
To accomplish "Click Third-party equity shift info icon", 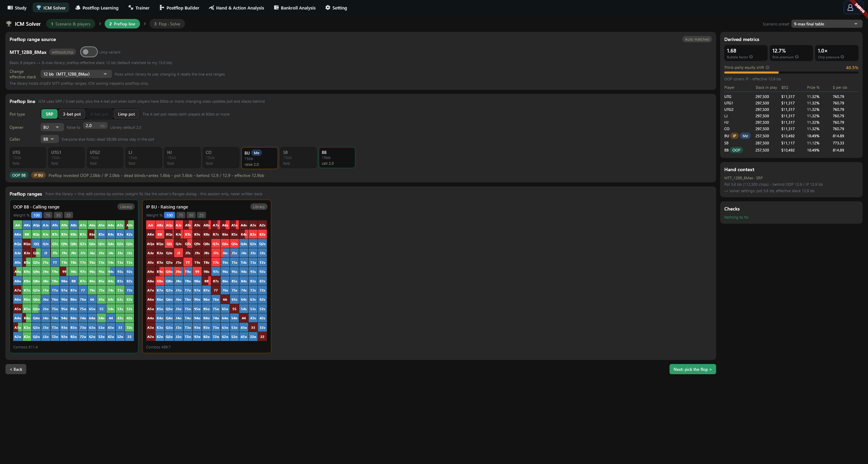I will [768, 67].
